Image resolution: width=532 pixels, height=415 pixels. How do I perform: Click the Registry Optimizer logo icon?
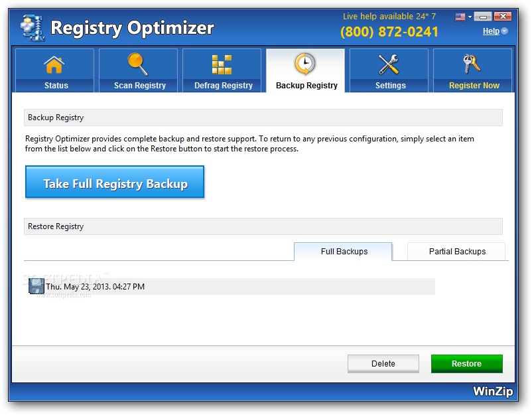coord(33,28)
